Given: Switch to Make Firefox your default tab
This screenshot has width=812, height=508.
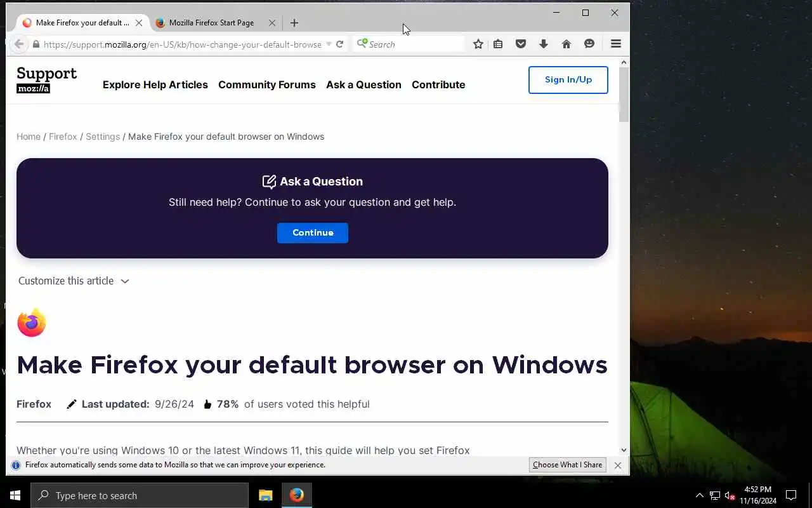Looking at the screenshot, I should [x=82, y=23].
